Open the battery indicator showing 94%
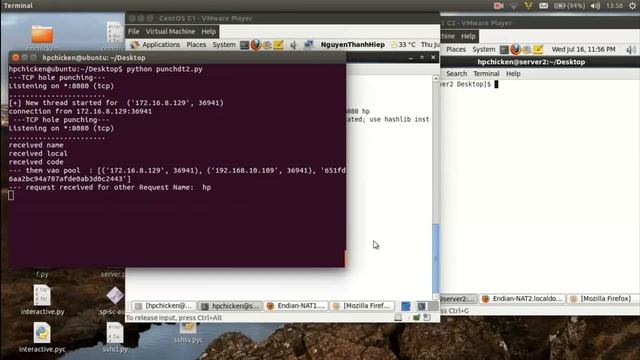The height and width of the screenshot is (360, 640). [569, 6]
